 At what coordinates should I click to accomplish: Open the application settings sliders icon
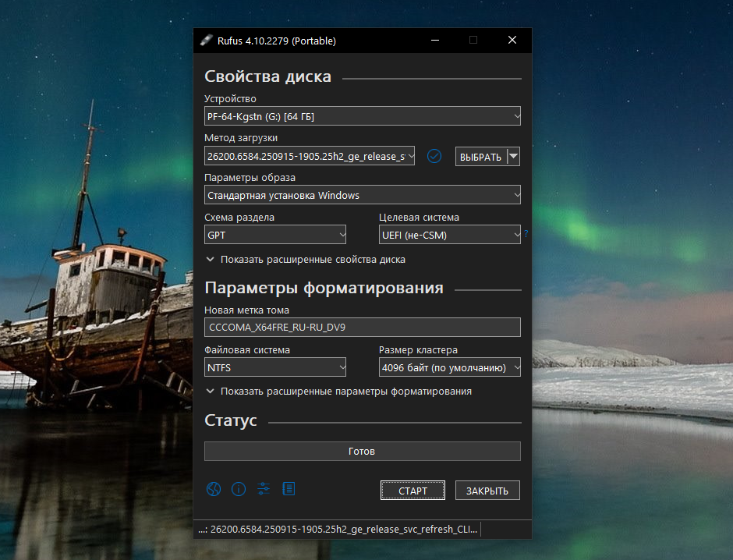264,489
